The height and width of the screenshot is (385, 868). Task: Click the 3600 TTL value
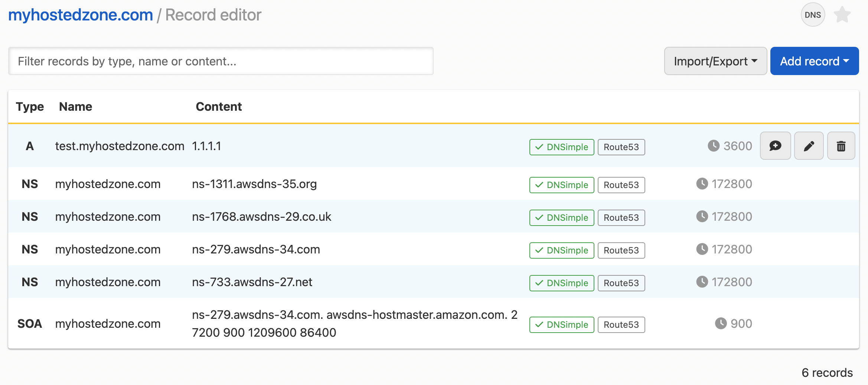[x=738, y=146]
